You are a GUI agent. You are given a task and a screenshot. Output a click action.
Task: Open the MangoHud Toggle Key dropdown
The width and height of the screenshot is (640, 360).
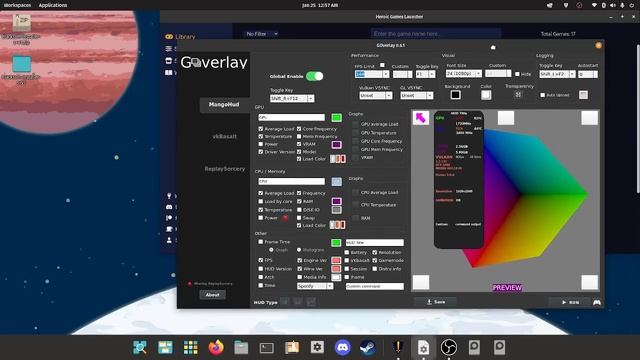[311, 98]
